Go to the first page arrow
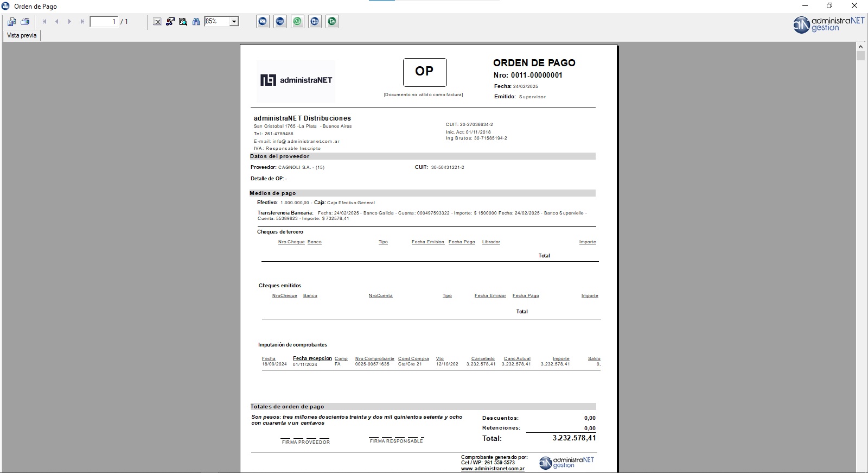Viewport: 868px width, 473px height. pos(44,22)
